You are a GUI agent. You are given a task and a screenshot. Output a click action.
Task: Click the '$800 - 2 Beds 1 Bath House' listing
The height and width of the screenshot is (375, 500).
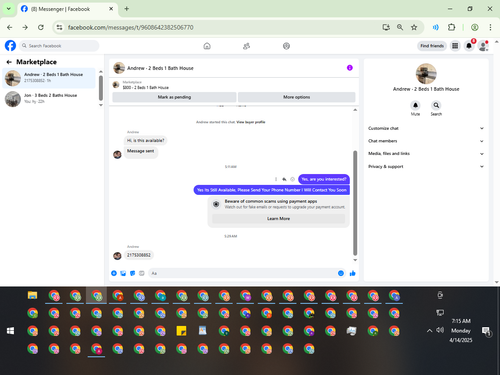click(x=146, y=87)
